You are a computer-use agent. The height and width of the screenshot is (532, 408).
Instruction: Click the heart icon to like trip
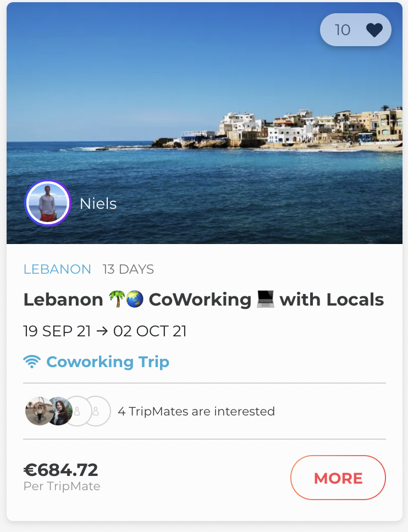[374, 30]
